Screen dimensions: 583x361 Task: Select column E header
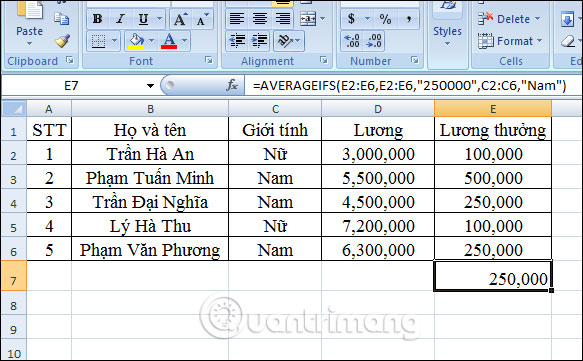tap(493, 109)
